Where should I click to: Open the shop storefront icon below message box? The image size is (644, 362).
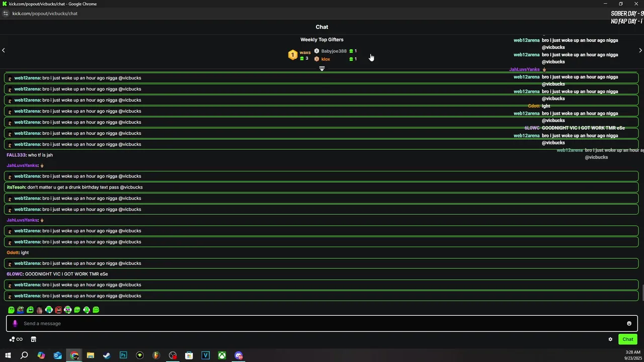pos(34,339)
